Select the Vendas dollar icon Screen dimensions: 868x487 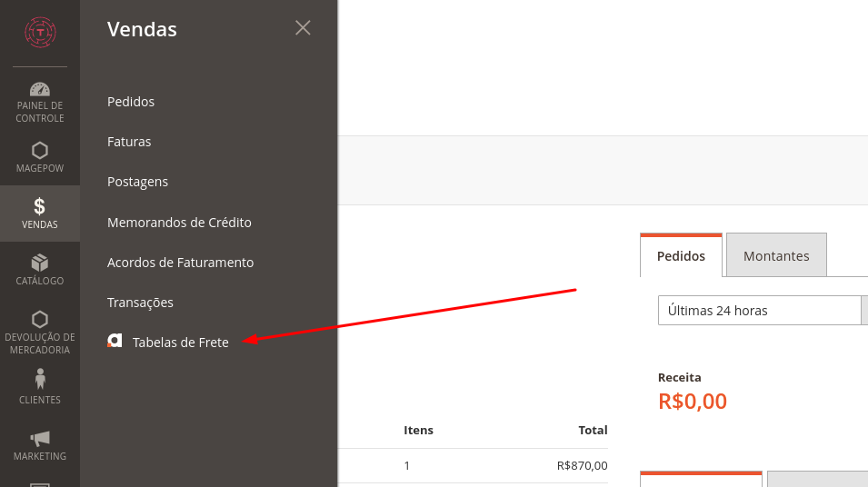coord(39,206)
